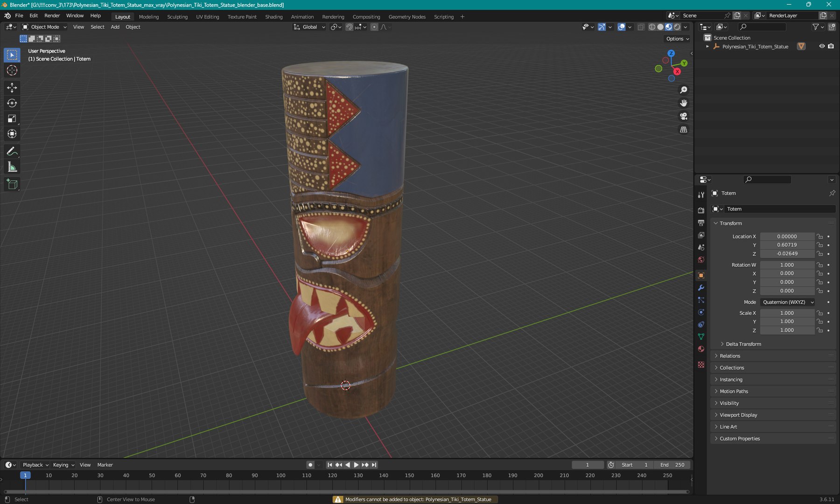Image resolution: width=840 pixels, height=504 pixels.
Task: Click the pan hand icon in viewport
Action: (684, 103)
